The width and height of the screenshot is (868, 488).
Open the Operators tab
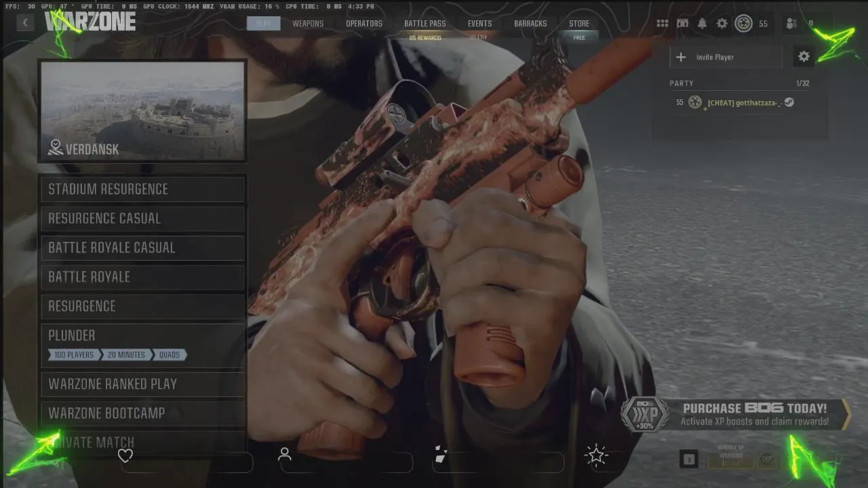coord(364,23)
